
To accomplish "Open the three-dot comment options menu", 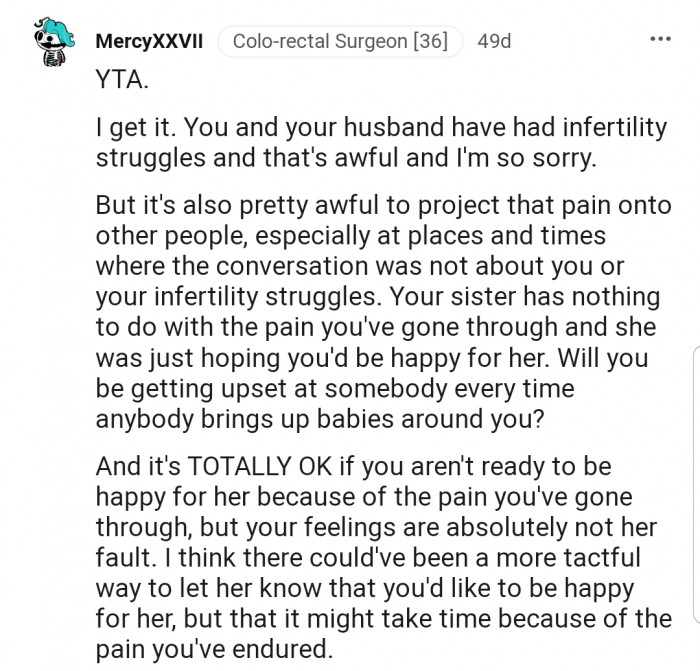I will pos(660,41).
